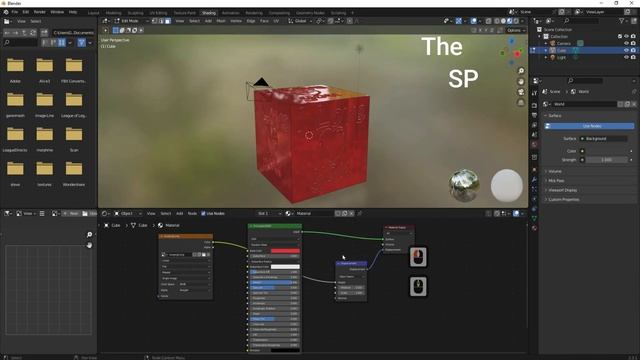
Task: Click the file browser refresh icon
Action: point(33,33)
